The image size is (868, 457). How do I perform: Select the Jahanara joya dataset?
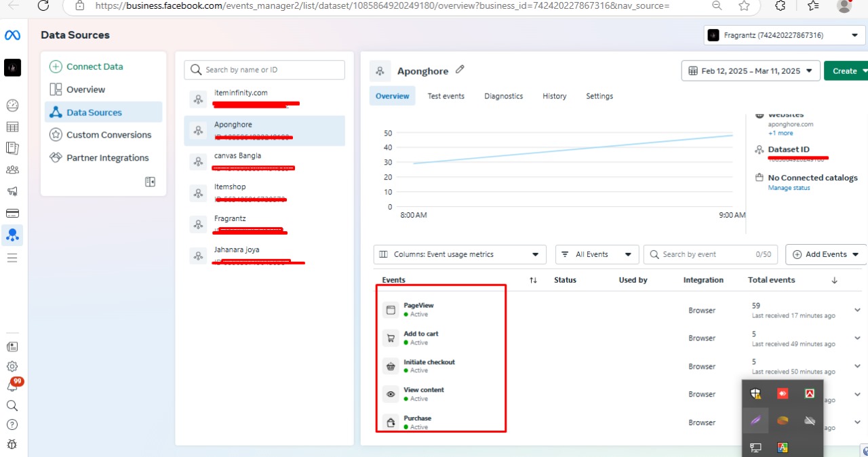(x=264, y=256)
